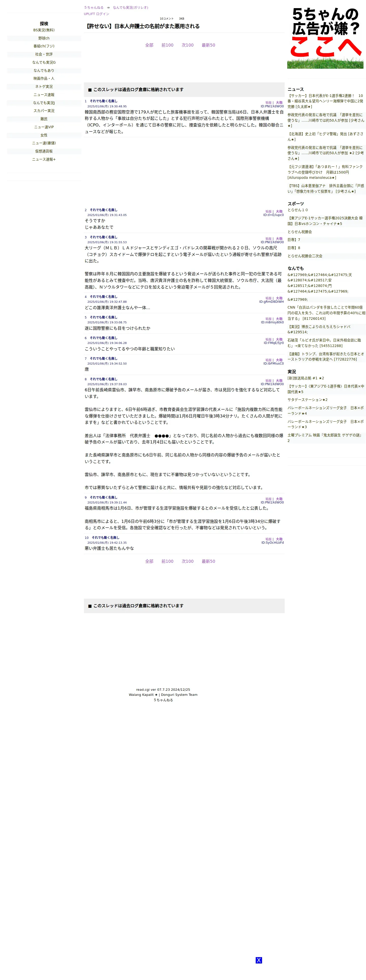
Task: Open 難民 in the sidebar
Action: pos(44,119)
